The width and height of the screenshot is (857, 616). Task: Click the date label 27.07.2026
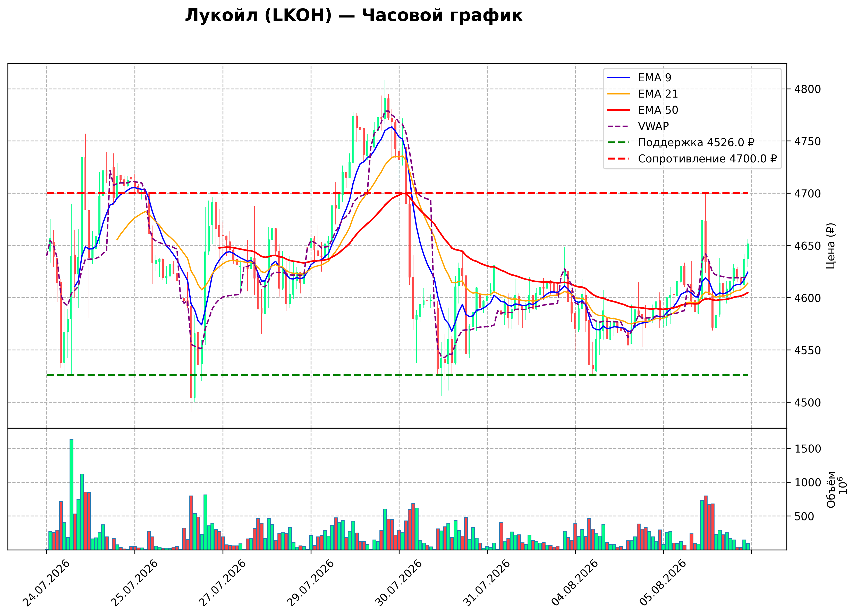point(223,583)
